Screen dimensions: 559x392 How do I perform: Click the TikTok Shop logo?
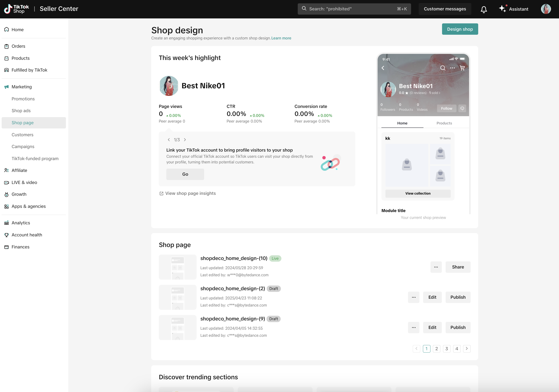click(x=17, y=9)
